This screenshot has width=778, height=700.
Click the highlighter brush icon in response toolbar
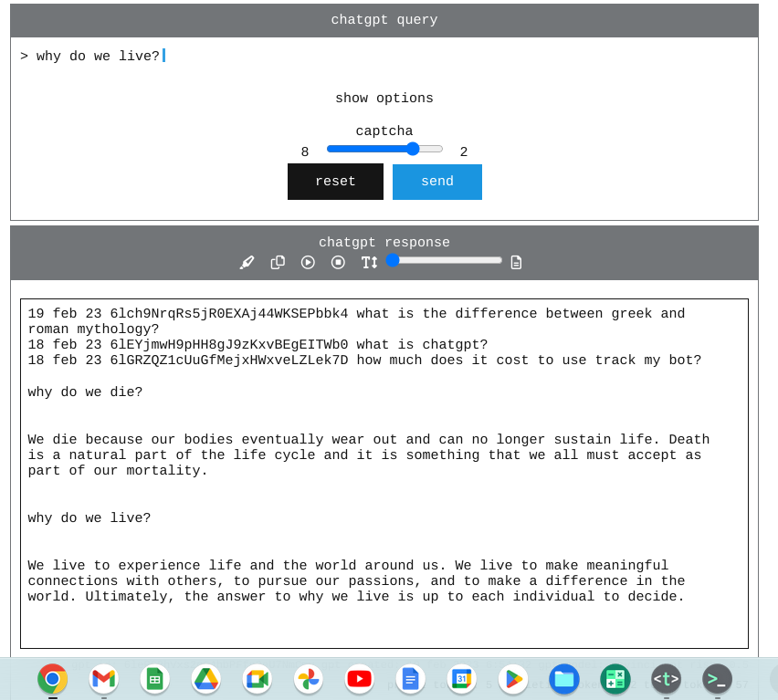pos(247,262)
